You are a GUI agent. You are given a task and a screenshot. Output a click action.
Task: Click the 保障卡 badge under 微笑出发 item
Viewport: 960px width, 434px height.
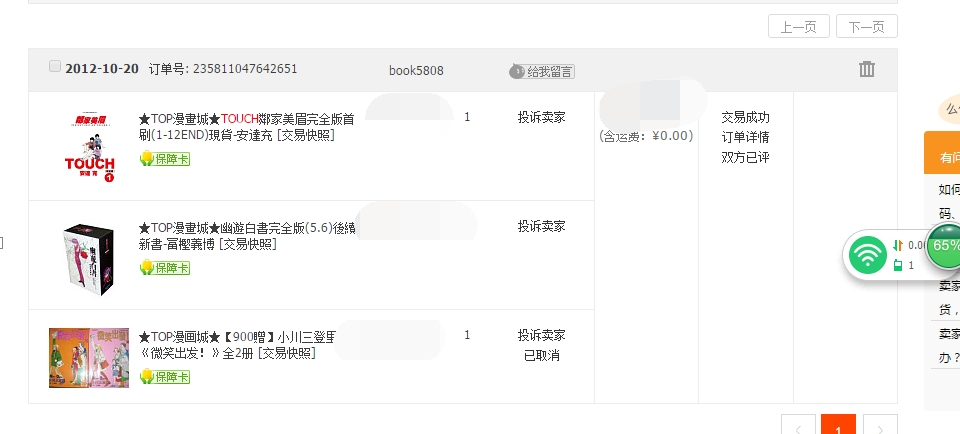tap(165, 377)
